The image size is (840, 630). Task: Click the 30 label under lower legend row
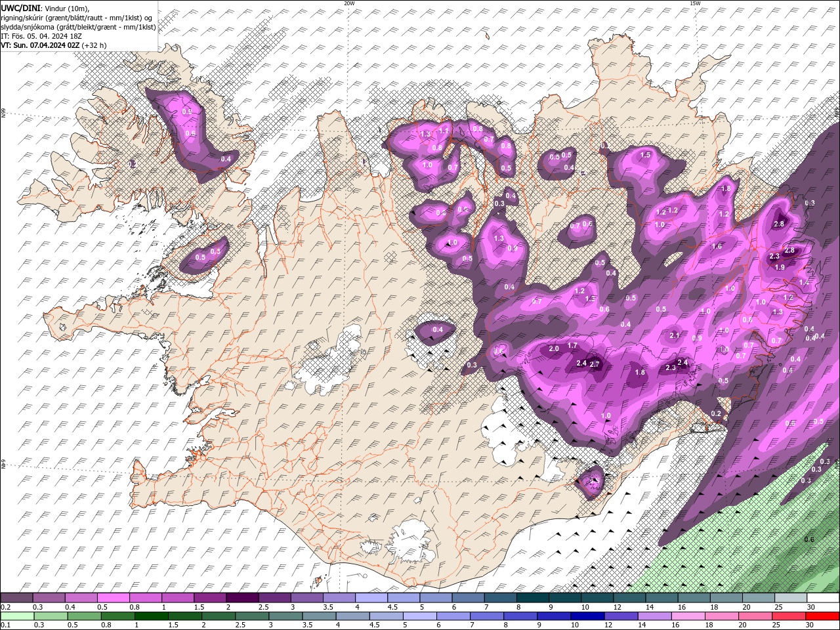click(x=810, y=625)
